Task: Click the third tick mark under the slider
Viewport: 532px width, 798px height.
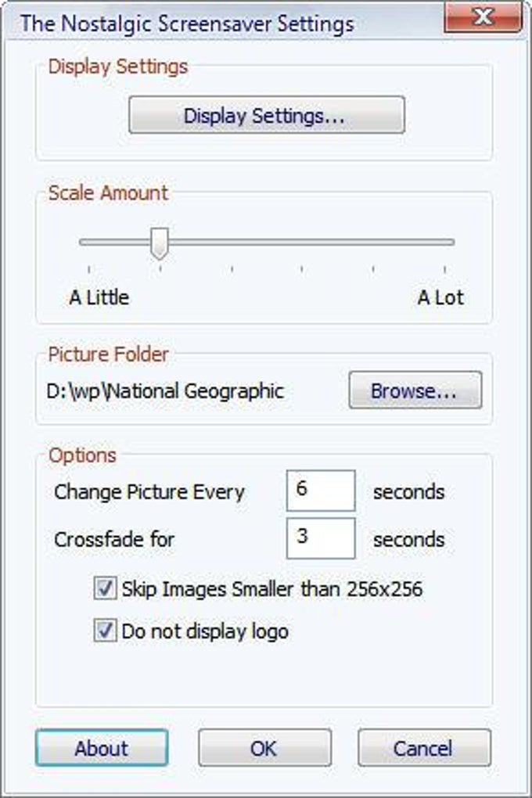Action: coord(232,269)
